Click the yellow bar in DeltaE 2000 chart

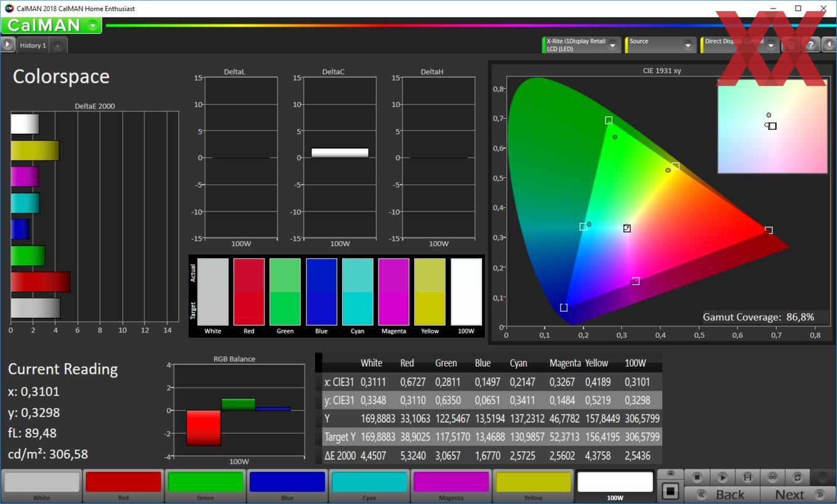[35, 151]
